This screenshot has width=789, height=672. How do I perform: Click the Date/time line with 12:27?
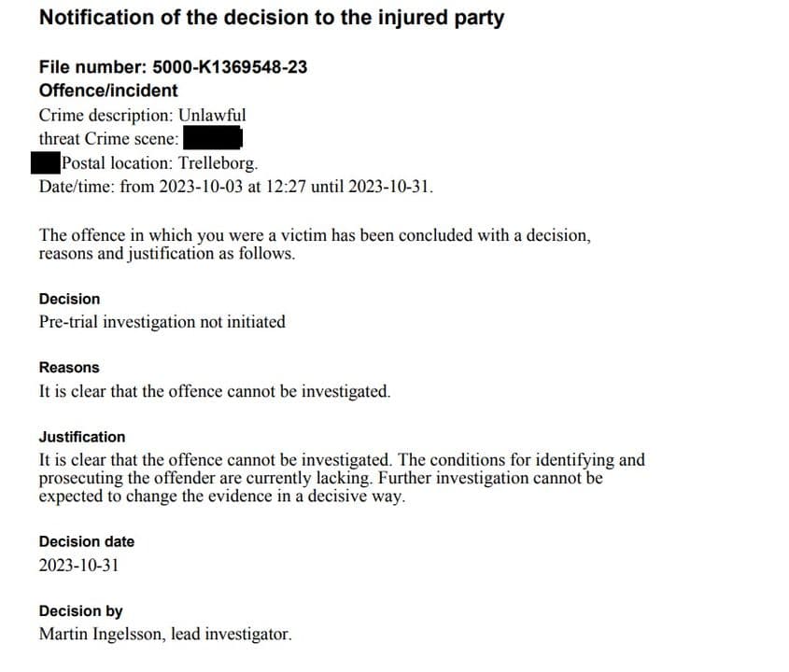click(235, 185)
